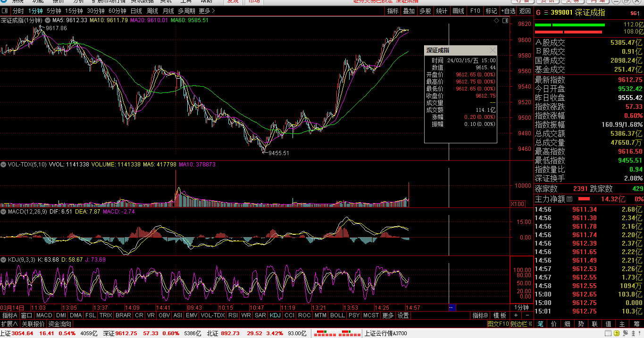Open 多周期 multi-period view
644x338 pixels.
click(187, 11)
